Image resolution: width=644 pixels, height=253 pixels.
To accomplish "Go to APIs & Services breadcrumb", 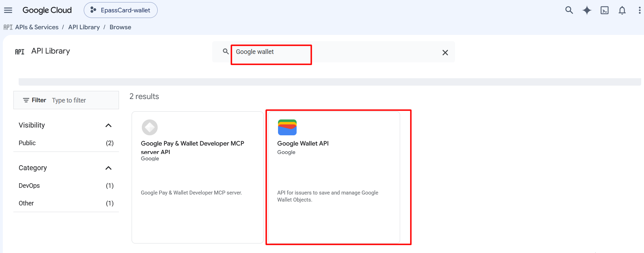I will coord(37,27).
